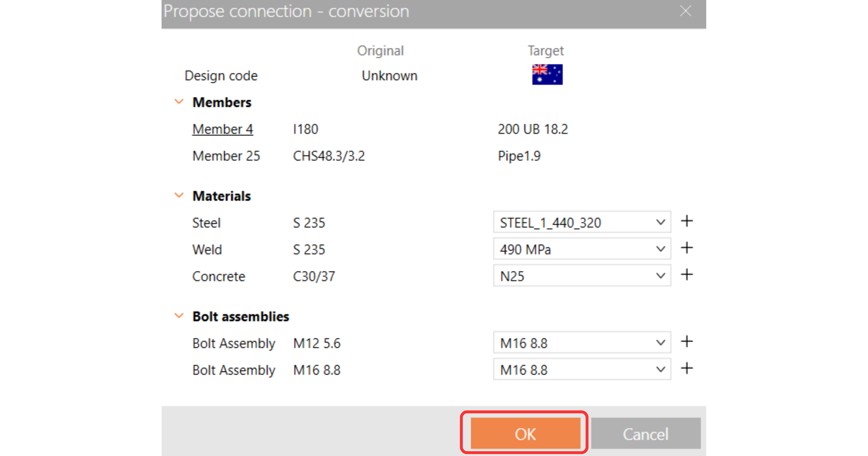Click the Member 4 link
This screenshot has width=868, height=456.
click(222, 129)
